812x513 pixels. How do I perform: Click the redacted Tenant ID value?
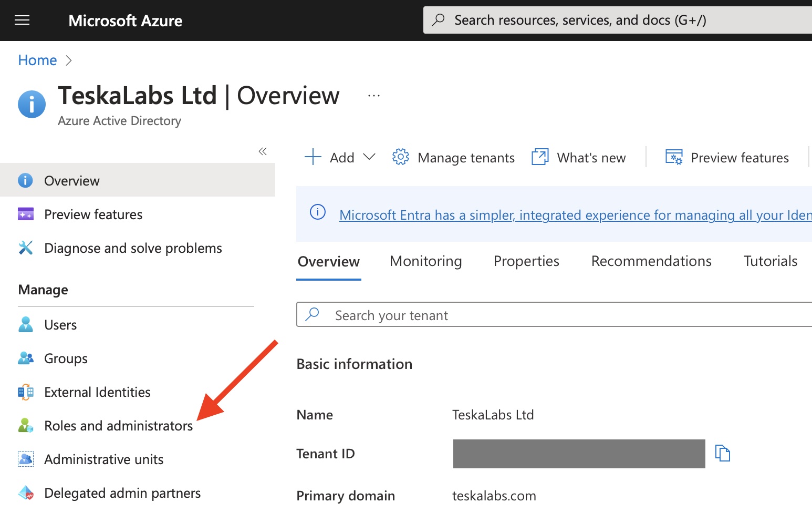579,454
